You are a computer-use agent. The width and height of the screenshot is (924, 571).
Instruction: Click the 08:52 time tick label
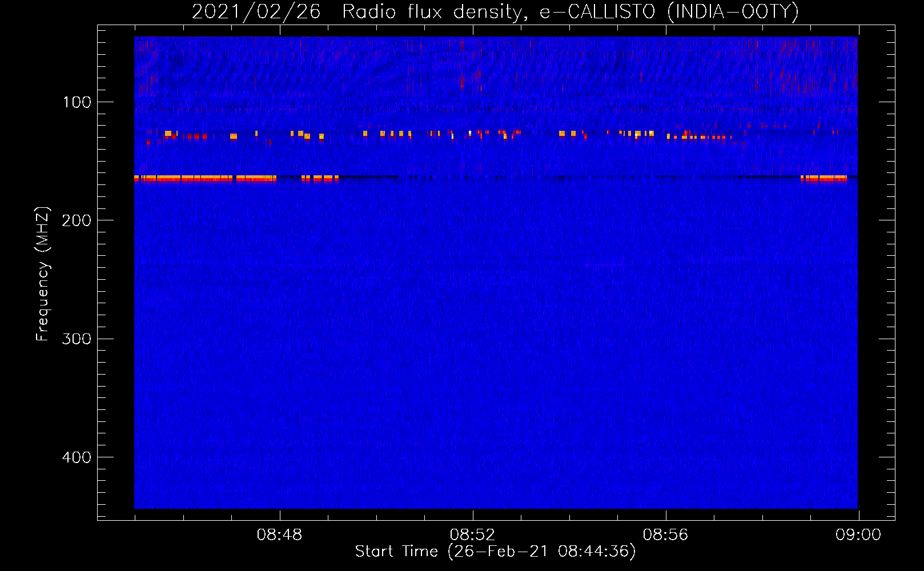[472, 535]
